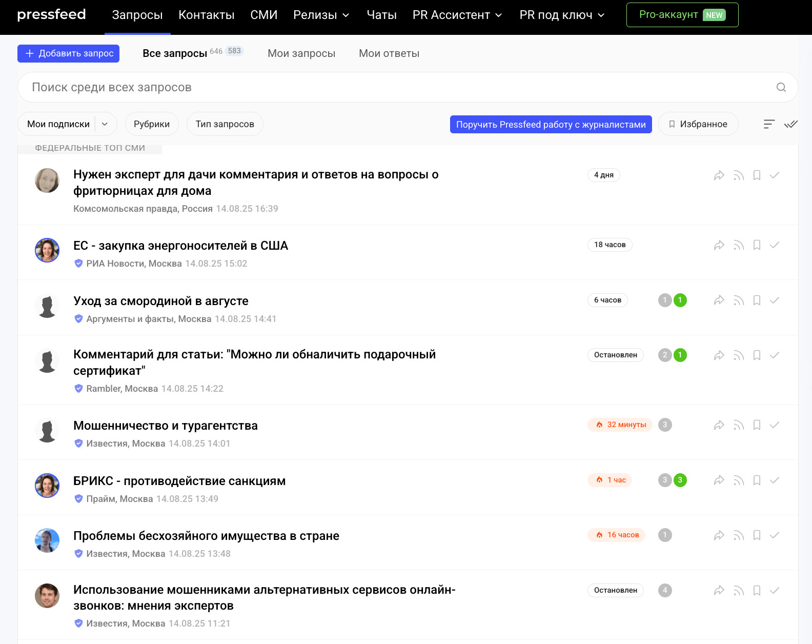The image size is (812, 644).
Task: Click the search magnifier icon
Action: pyautogui.click(x=781, y=87)
